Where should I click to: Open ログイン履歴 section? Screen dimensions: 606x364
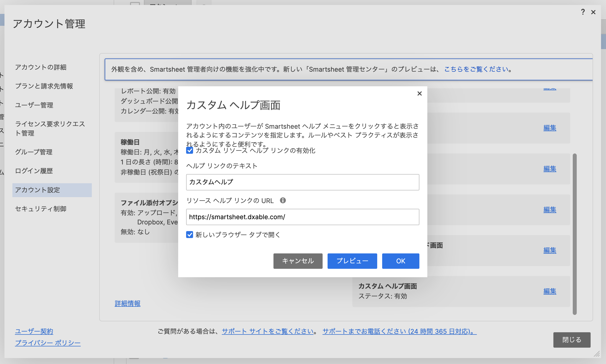34,171
